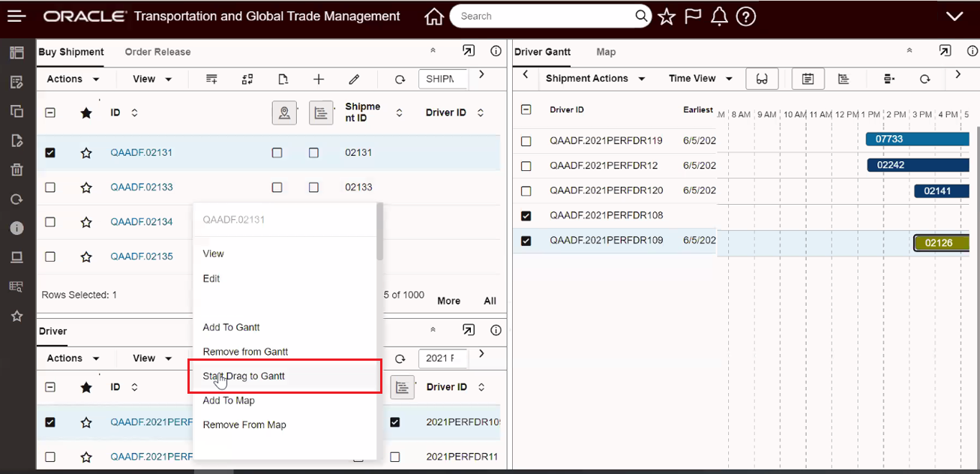
Task: Go to the Home page icon
Action: pos(434,16)
